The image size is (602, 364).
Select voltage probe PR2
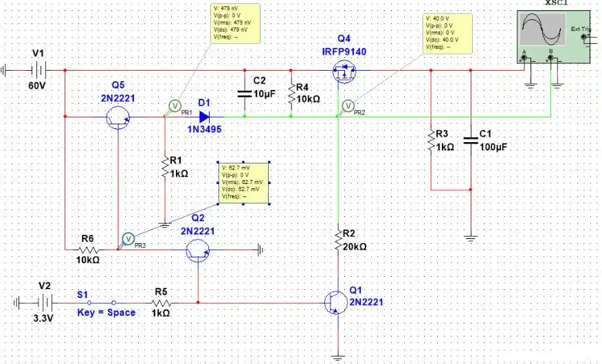[x=348, y=106]
